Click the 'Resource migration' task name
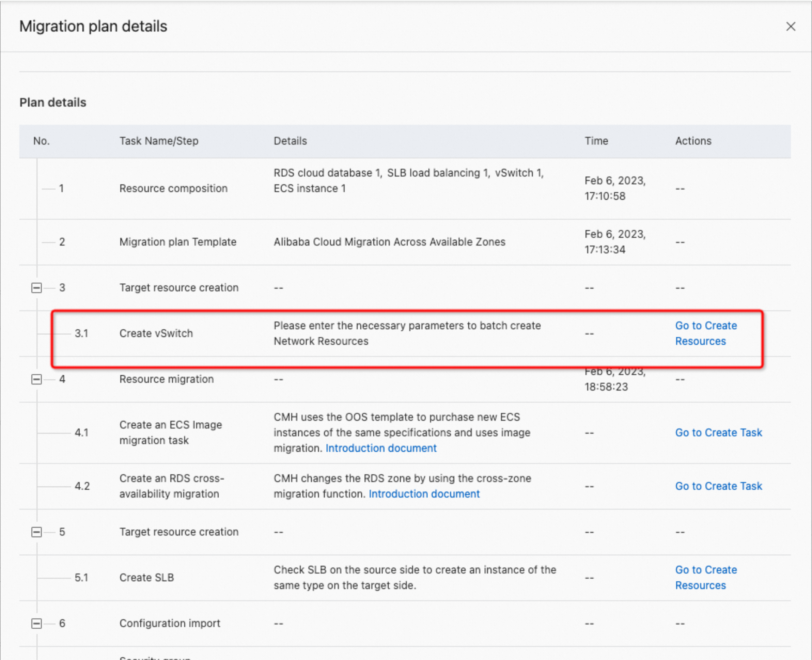Image resolution: width=812 pixels, height=660 pixels. click(167, 379)
